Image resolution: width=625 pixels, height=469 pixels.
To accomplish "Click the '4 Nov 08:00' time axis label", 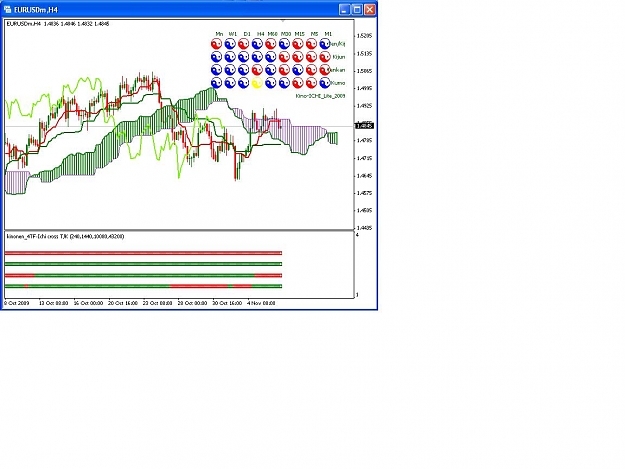I will tap(261, 303).
